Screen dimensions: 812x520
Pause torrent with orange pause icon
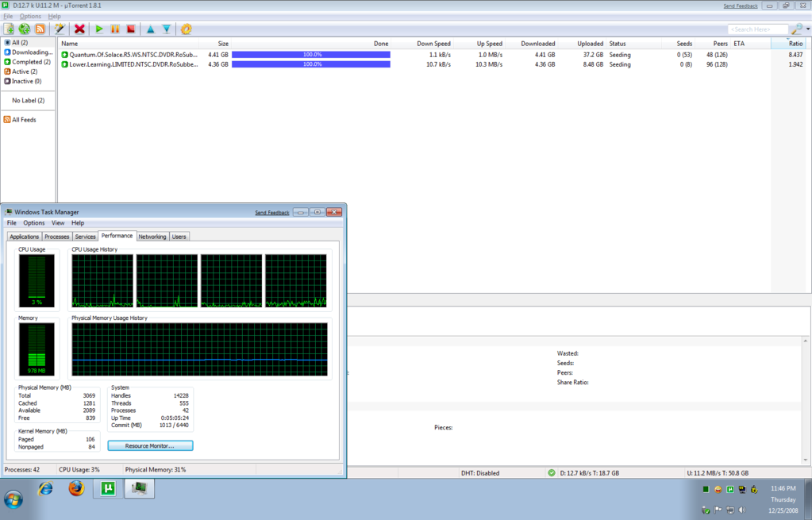115,29
